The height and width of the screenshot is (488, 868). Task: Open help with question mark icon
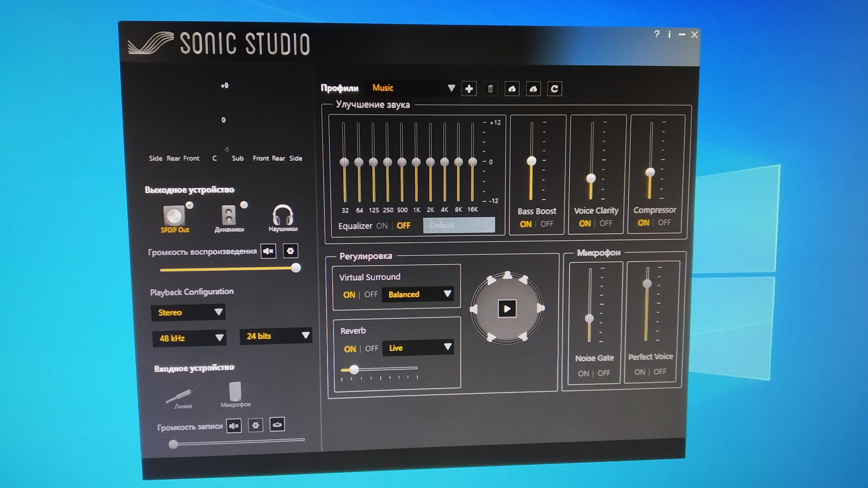(x=657, y=34)
